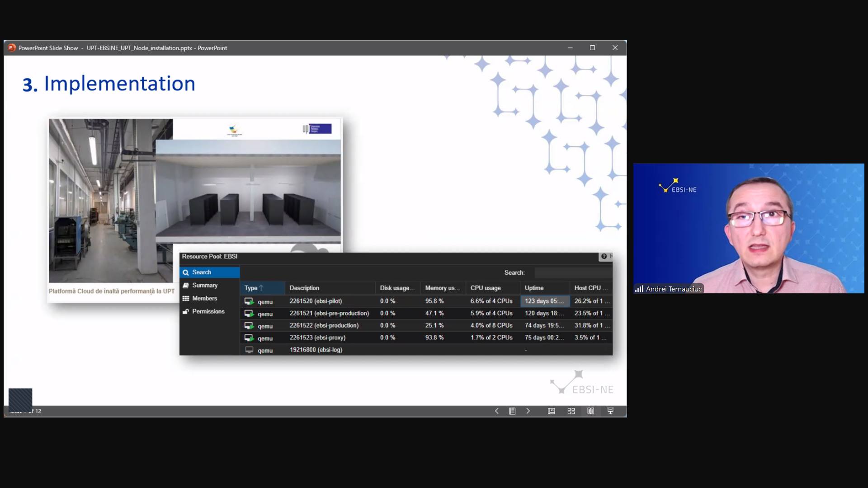
Task: Open See all slides menu icon
Action: (x=512, y=411)
